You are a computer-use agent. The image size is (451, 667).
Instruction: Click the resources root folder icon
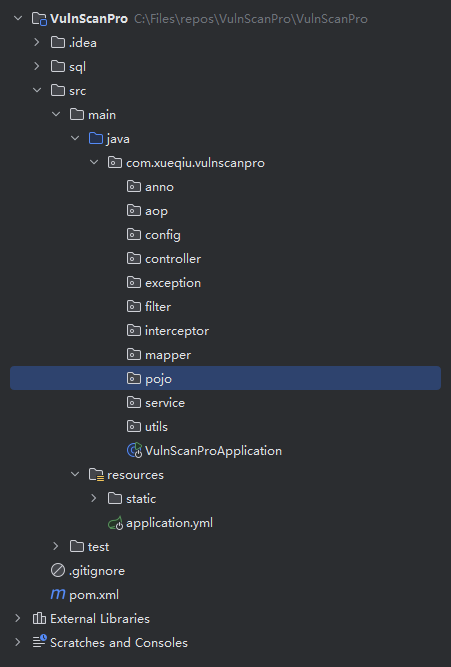(x=96, y=475)
